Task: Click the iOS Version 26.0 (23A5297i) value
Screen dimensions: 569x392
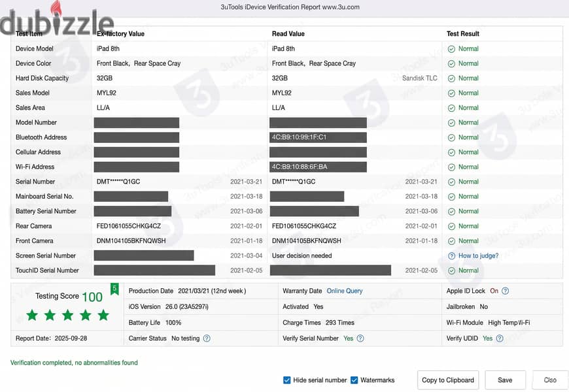Action: 187,307
